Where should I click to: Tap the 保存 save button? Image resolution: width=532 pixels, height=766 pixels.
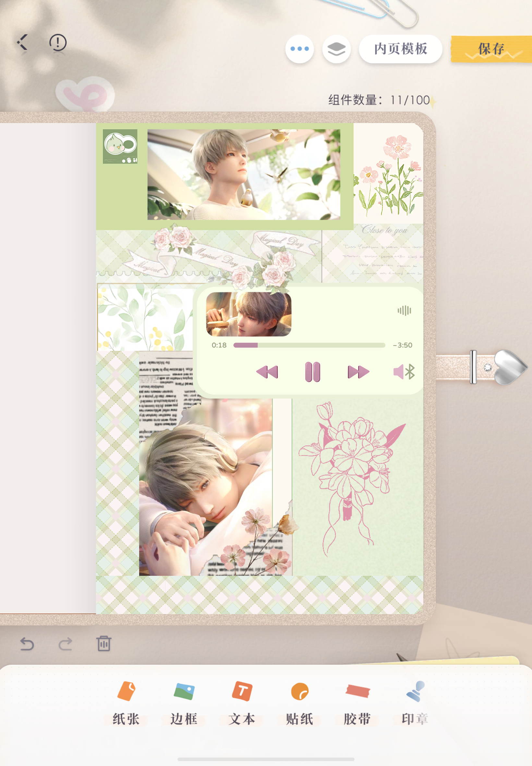click(x=491, y=49)
